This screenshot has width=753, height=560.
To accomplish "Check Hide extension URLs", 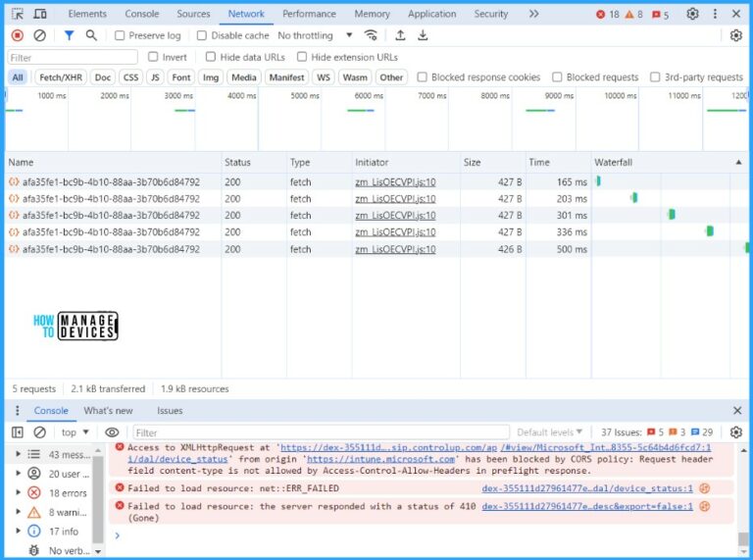I will pyautogui.click(x=302, y=57).
